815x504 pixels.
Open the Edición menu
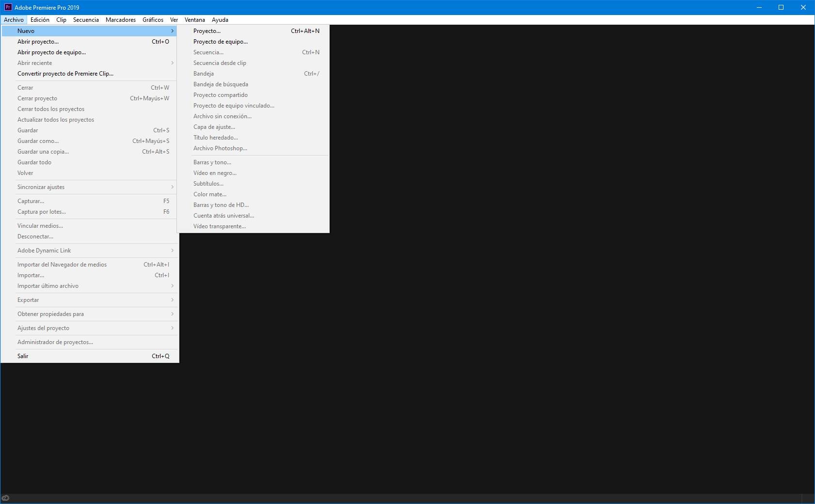click(x=40, y=20)
